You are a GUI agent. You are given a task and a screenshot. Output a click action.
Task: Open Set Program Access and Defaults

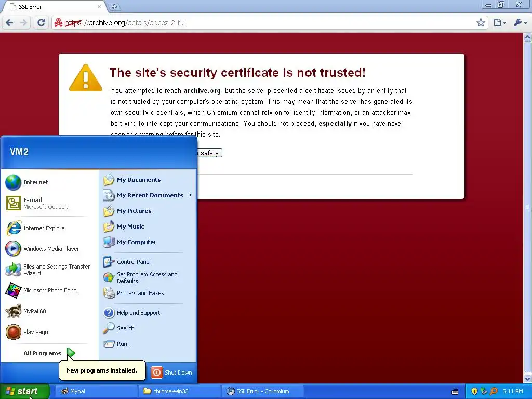pos(148,277)
